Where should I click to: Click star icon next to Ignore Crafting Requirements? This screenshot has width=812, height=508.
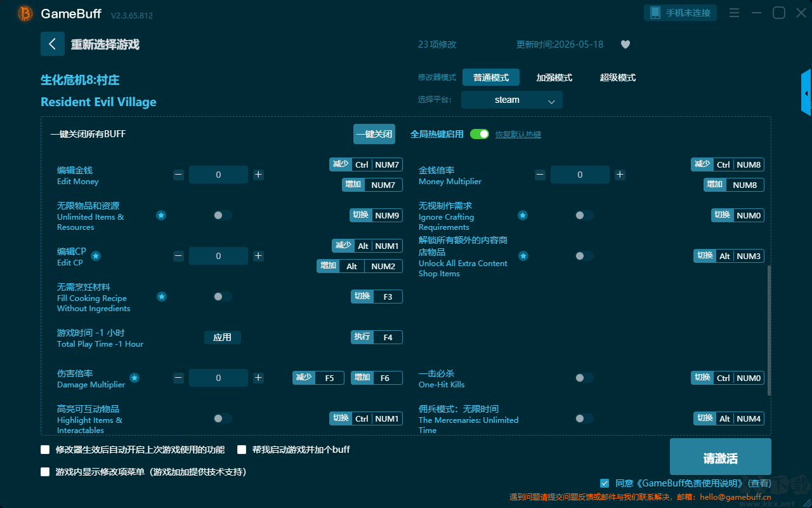[x=523, y=215]
